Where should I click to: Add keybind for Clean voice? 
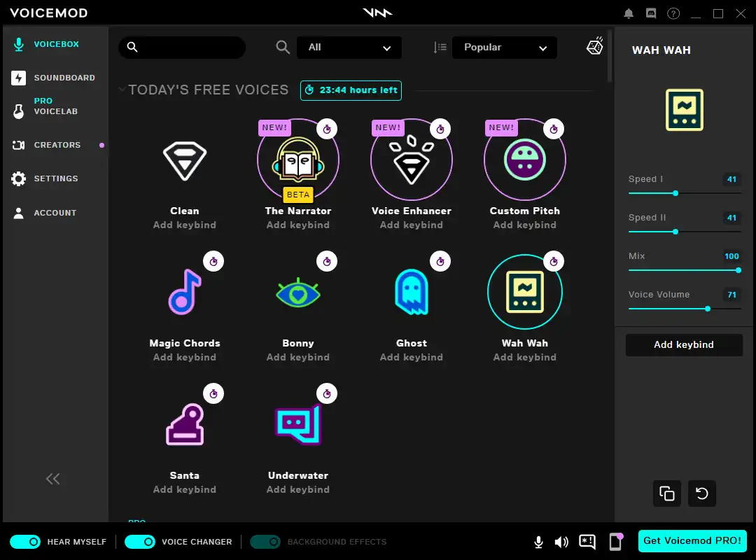coord(185,225)
